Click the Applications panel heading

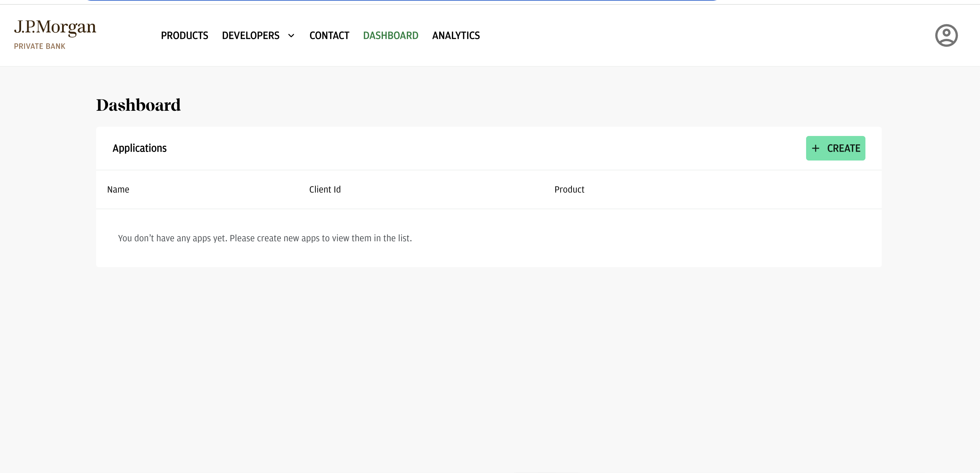(139, 148)
